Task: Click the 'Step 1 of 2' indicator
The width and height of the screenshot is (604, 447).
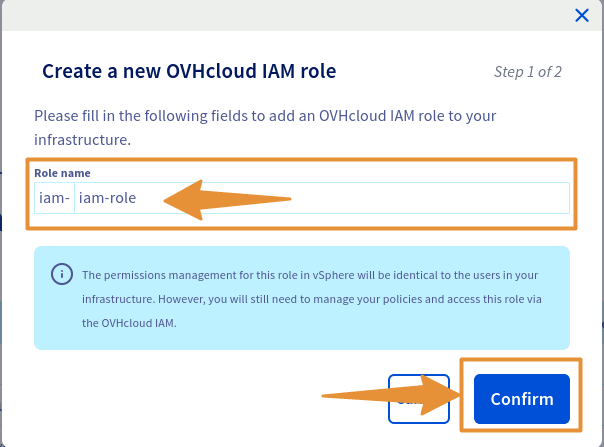Action: [528, 72]
